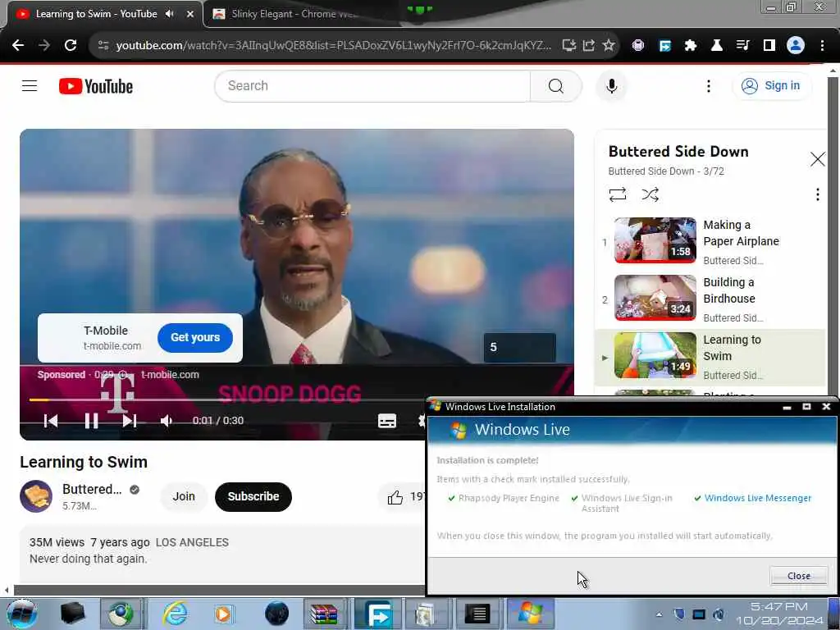This screenshot has height=630, width=840.
Task: Bookmark this page with the star
Action: [609, 45]
